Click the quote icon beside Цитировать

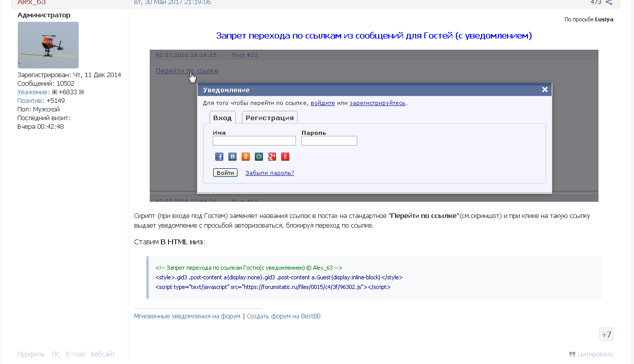pos(572,354)
